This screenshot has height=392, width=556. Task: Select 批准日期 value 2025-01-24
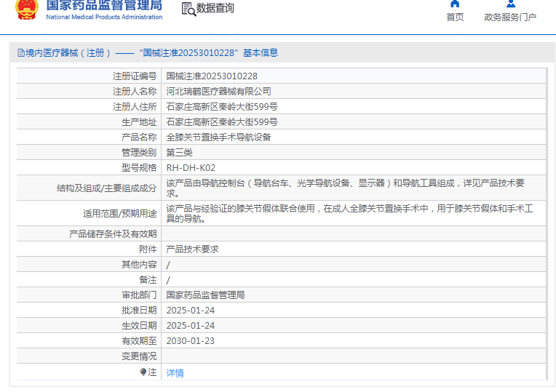click(191, 310)
